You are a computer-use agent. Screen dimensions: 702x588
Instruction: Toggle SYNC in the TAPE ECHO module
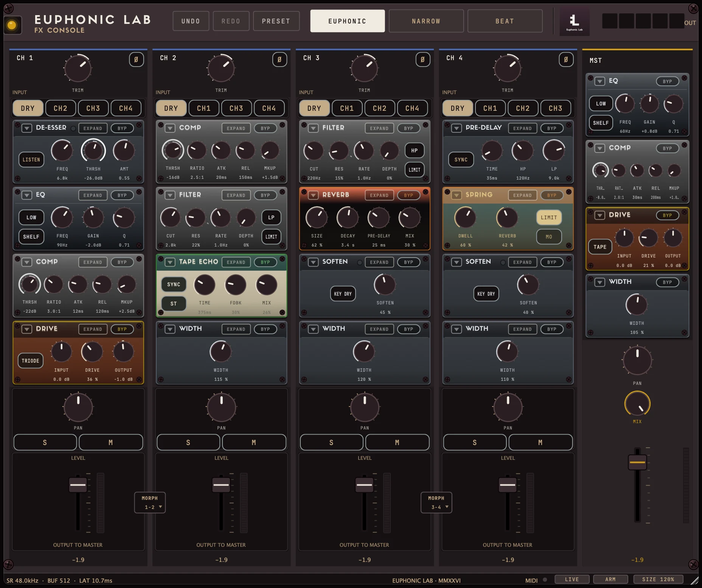174,284
